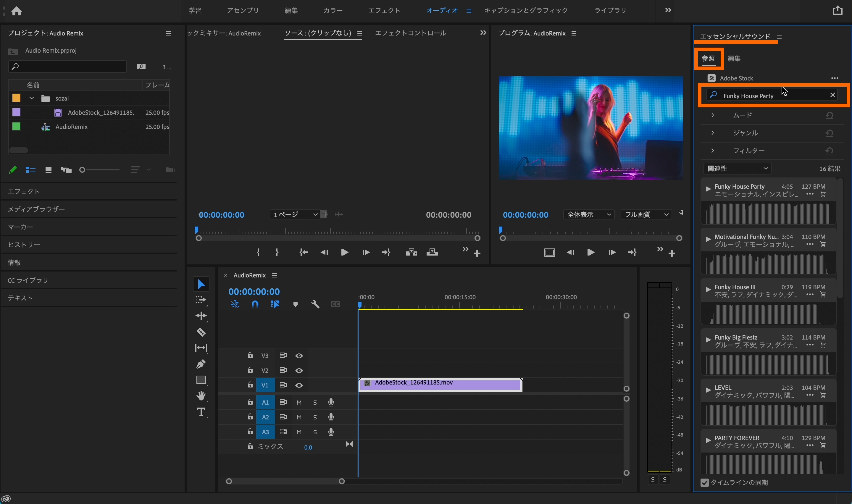Viewport: 852px width, 504px height.
Task: Select the Razor tool in toolbar
Action: click(201, 332)
